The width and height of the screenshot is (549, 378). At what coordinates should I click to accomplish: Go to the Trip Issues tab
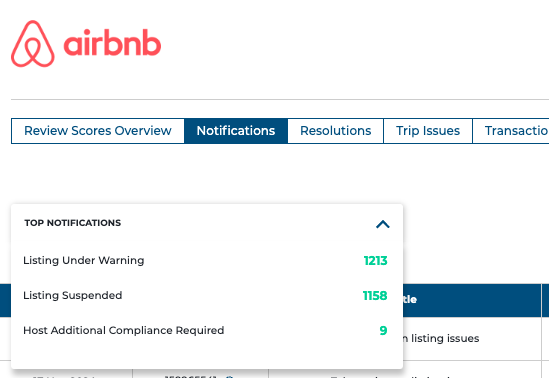(x=428, y=131)
